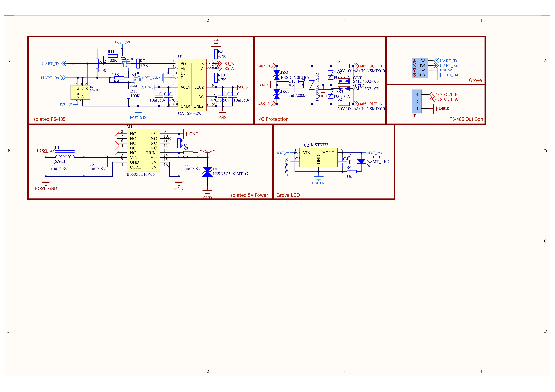Click the 'Grove LDO' section title

tap(288, 195)
